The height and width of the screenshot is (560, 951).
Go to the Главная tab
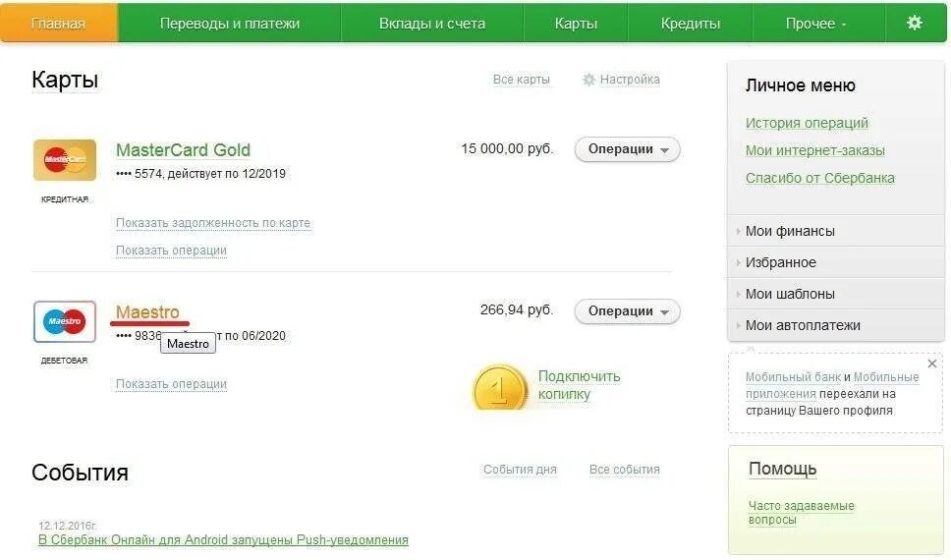(59, 23)
